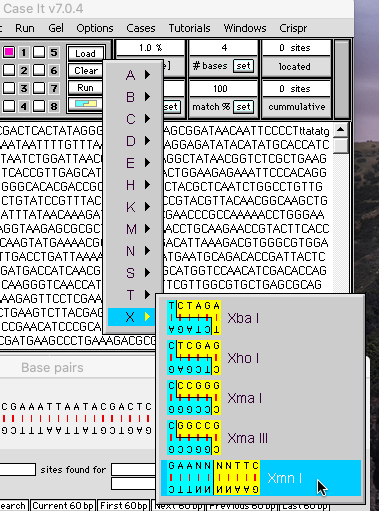The image size is (379, 511).
Task: Pick the Xma I cut-site diagram
Action: [x=194, y=398]
